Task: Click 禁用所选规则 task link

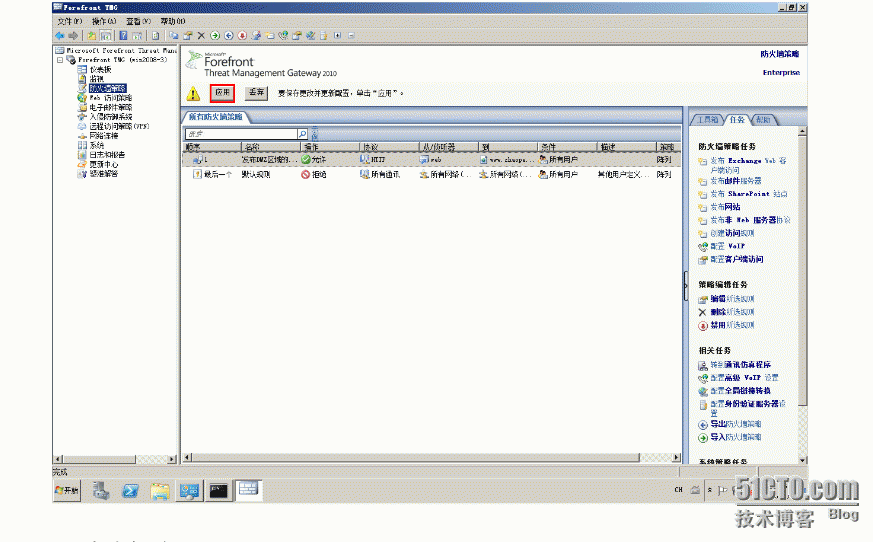Action: click(x=732, y=325)
